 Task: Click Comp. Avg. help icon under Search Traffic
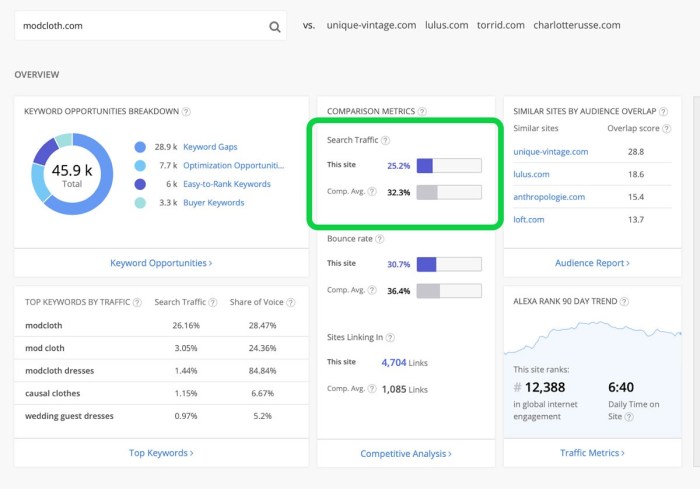[x=372, y=192]
